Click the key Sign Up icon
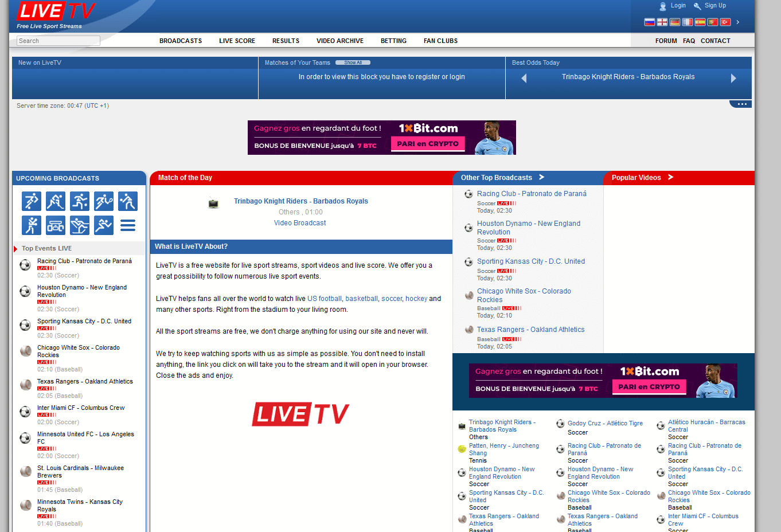This screenshot has height=532, width=781. [x=697, y=6]
